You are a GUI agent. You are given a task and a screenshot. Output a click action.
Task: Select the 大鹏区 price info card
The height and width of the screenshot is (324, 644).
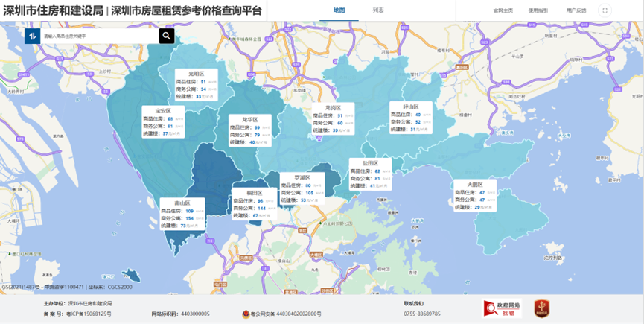pyautogui.click(x=475, y=195)
